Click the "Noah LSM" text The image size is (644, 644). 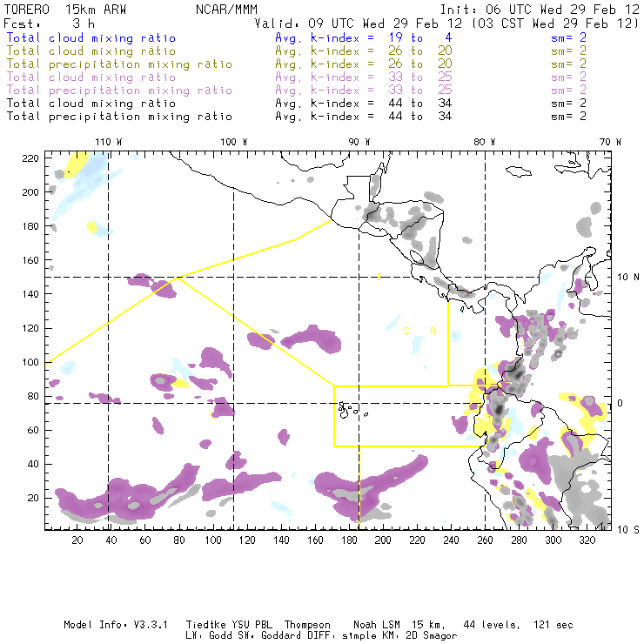(x=376, y=625)
